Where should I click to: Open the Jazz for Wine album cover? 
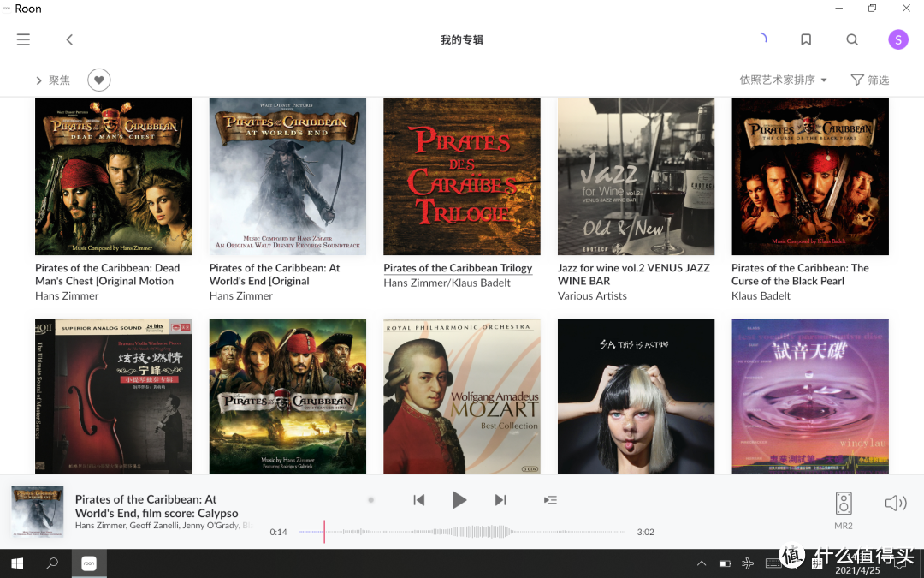tap(636, 176)
